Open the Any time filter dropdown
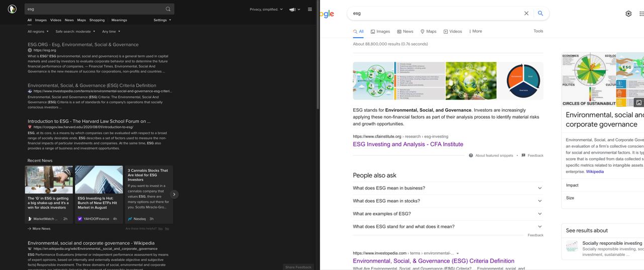Screen dimensions: 644x270 point(111,31)
